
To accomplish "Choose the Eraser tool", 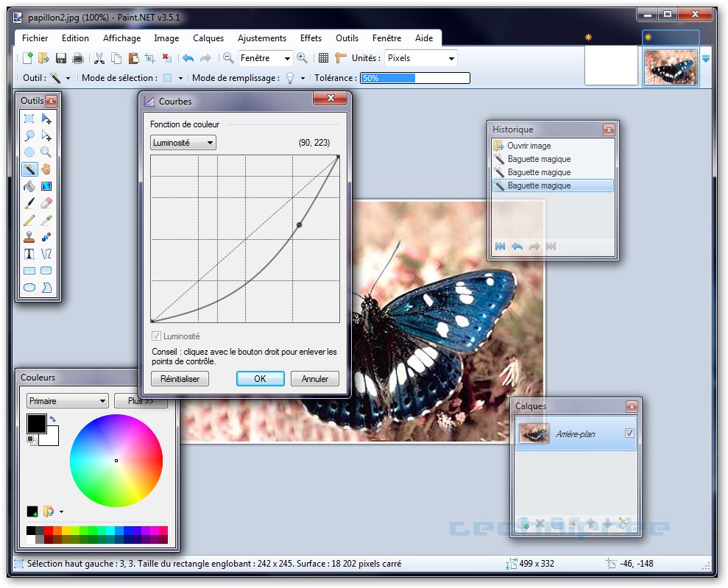I will 46,203.
